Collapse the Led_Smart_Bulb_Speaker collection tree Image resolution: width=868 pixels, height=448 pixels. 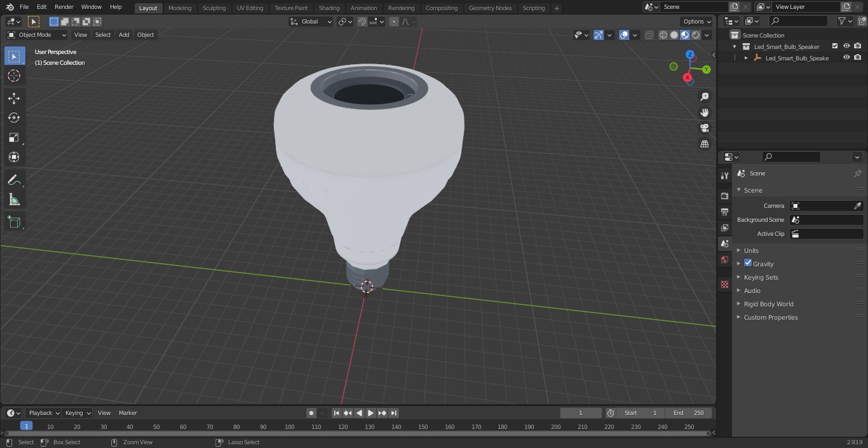tap(735, 46)
